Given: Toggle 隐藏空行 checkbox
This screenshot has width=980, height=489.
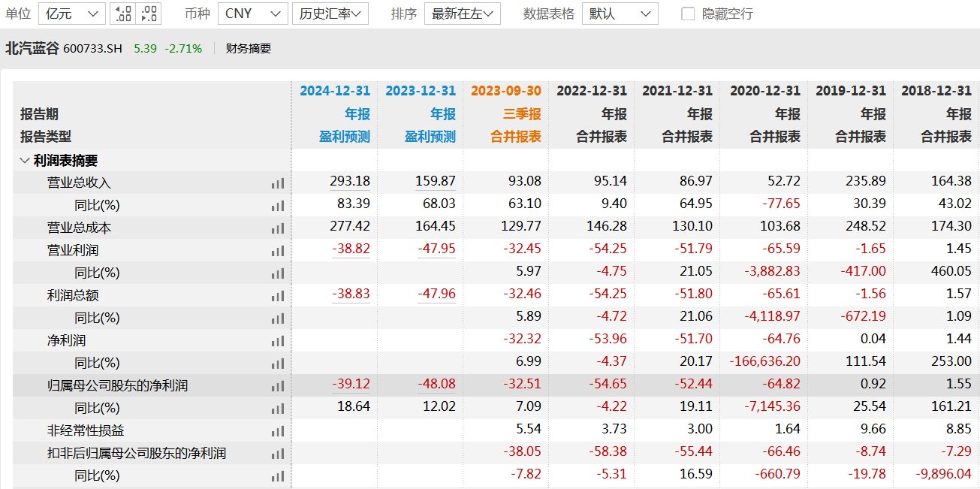Looking at the screenshot, I should 687,14.
